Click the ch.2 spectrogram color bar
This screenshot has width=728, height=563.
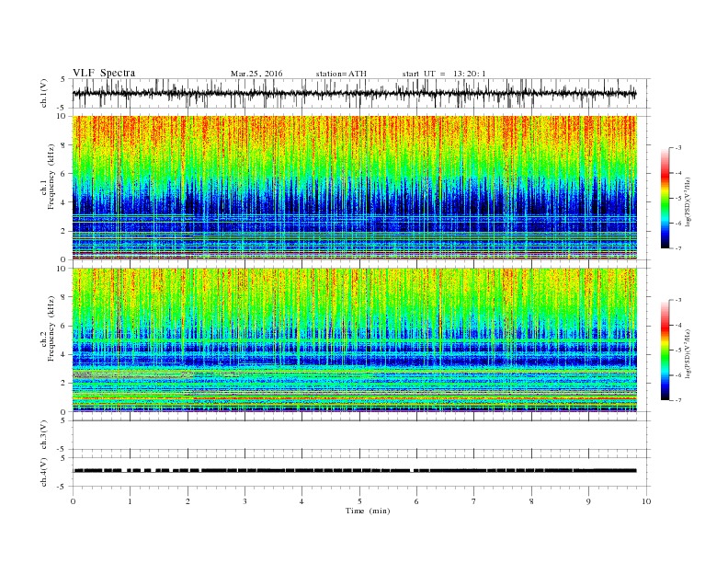(665, 350)
